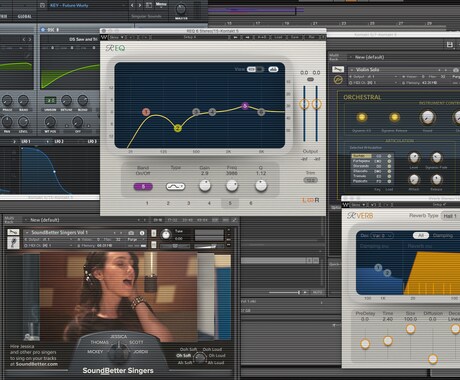Adjust the RVerb Size slider handle
This screenshot has height=380, width=460.
click(x=410, y=329)
